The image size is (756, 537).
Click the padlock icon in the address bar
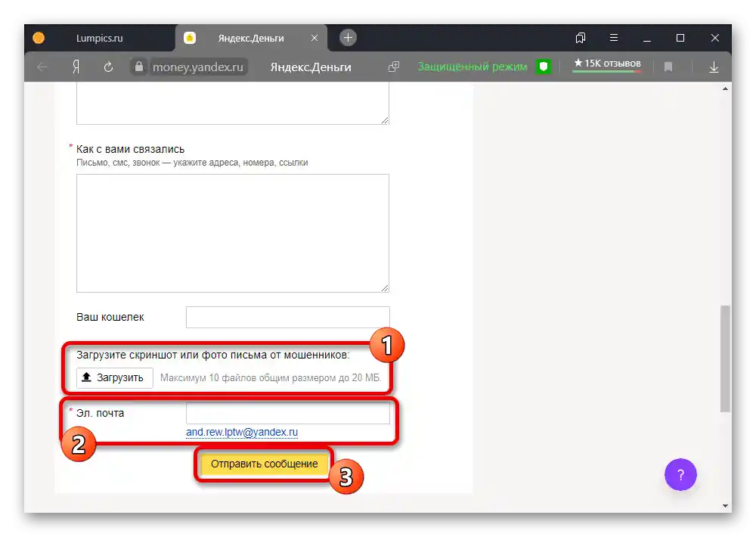point(139,67)
